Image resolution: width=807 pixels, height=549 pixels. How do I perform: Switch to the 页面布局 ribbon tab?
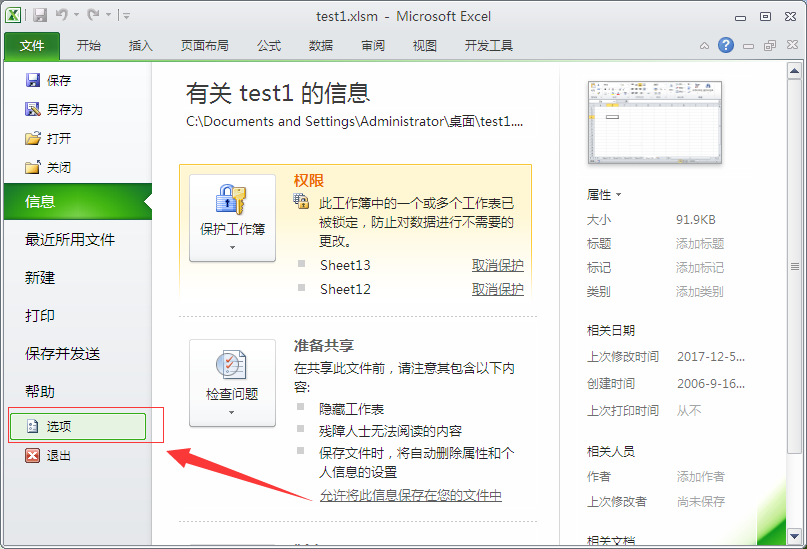click(204, 46)
